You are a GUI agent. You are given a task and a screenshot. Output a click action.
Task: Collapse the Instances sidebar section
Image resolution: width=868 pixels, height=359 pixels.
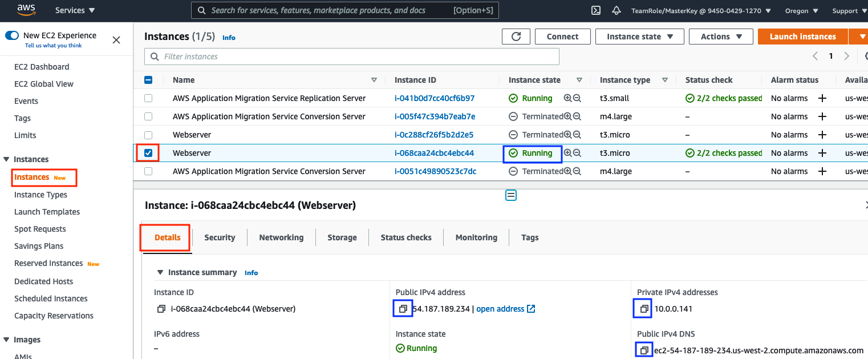point(6,159)
